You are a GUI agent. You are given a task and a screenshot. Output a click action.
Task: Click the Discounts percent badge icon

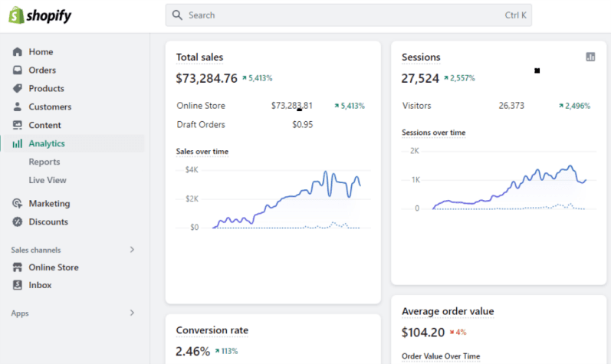(x=18, y=222)
